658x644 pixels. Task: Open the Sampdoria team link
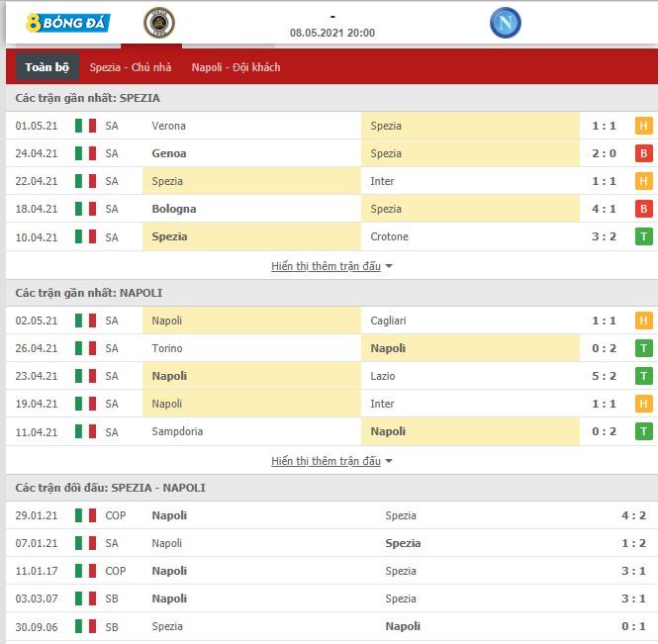(178, 431)
